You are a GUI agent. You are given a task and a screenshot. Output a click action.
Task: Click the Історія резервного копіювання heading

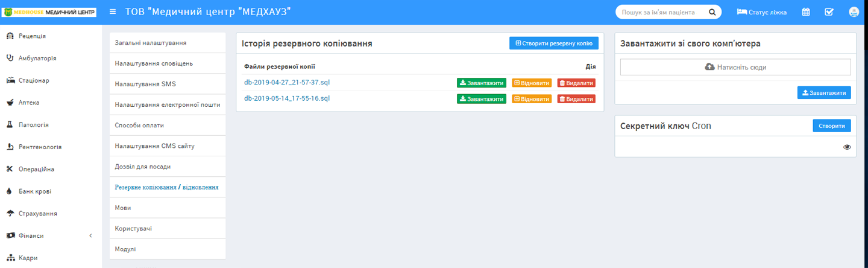pyautogui.click(x=307, y=43)
